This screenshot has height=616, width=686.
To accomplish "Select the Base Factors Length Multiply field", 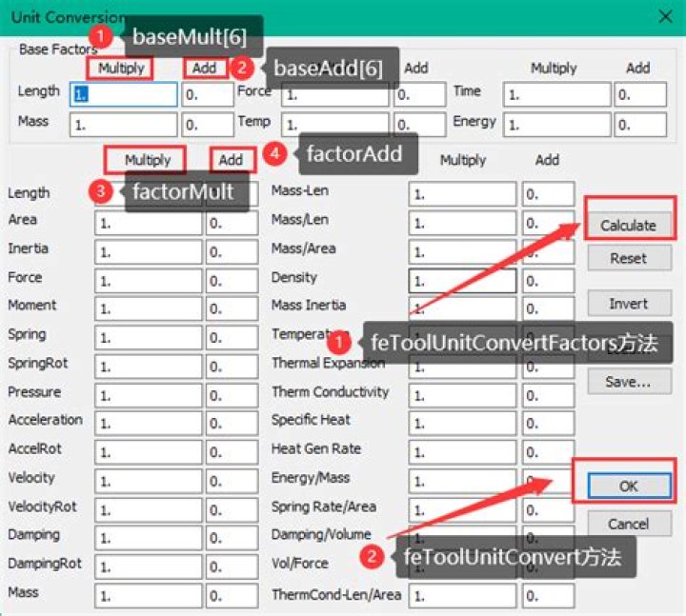I will coord(123,94).
